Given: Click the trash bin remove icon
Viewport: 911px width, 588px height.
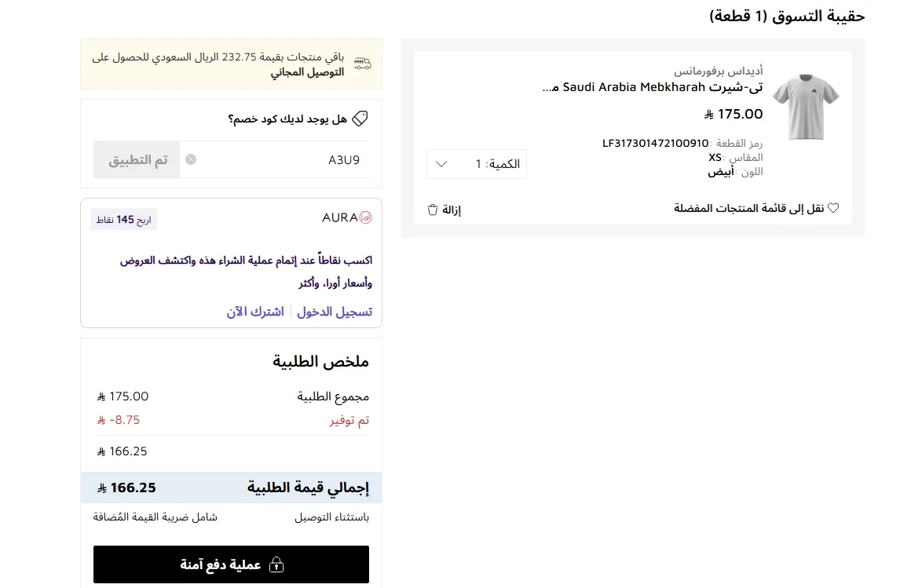Looking at the screenshot, I should pyautogui.click(x=432, y=210).
